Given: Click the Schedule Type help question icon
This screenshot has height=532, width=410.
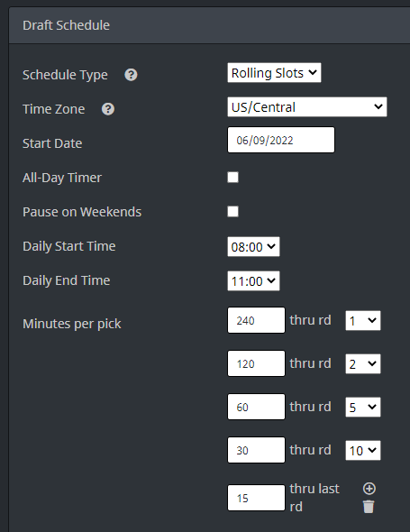Looking at the screenshot, I should (131, 75).
